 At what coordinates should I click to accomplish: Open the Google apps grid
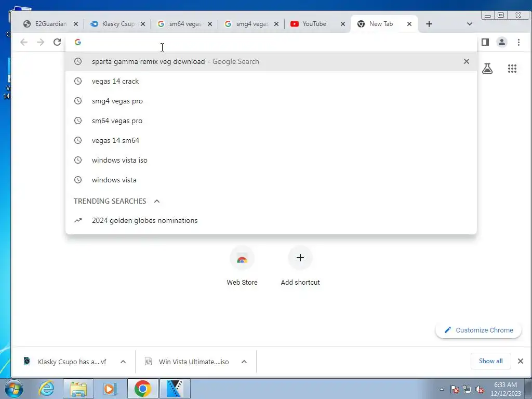click(512, 69)
